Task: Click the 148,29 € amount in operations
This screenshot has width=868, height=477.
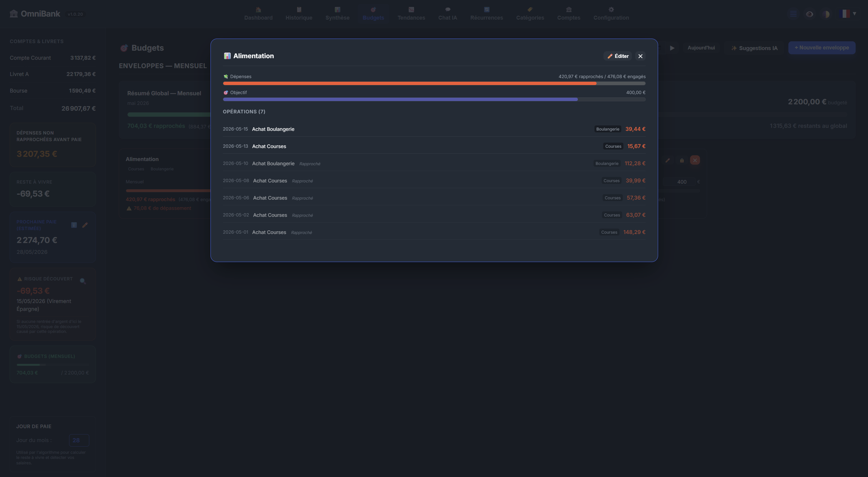Action: pyautogui.click(x=634, y=232)
